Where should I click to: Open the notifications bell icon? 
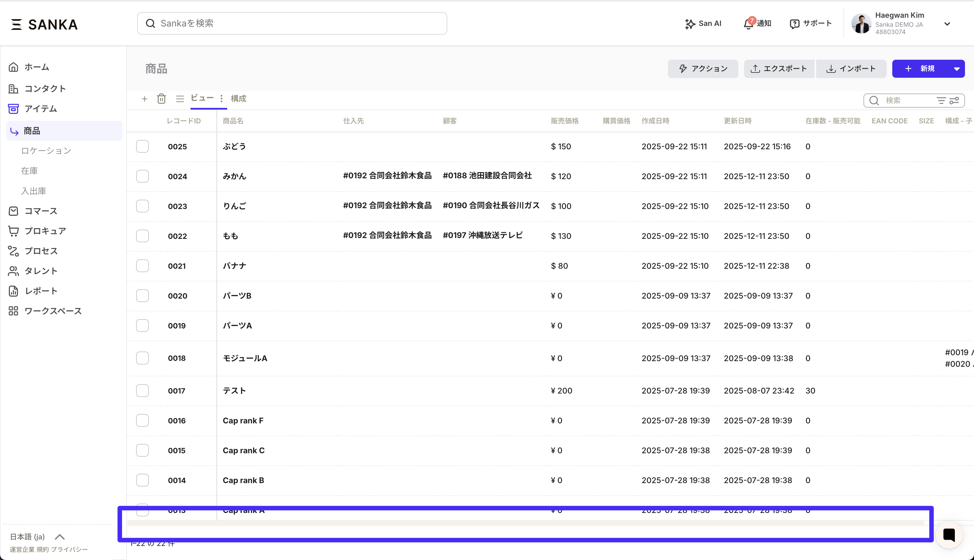point(748,23)
